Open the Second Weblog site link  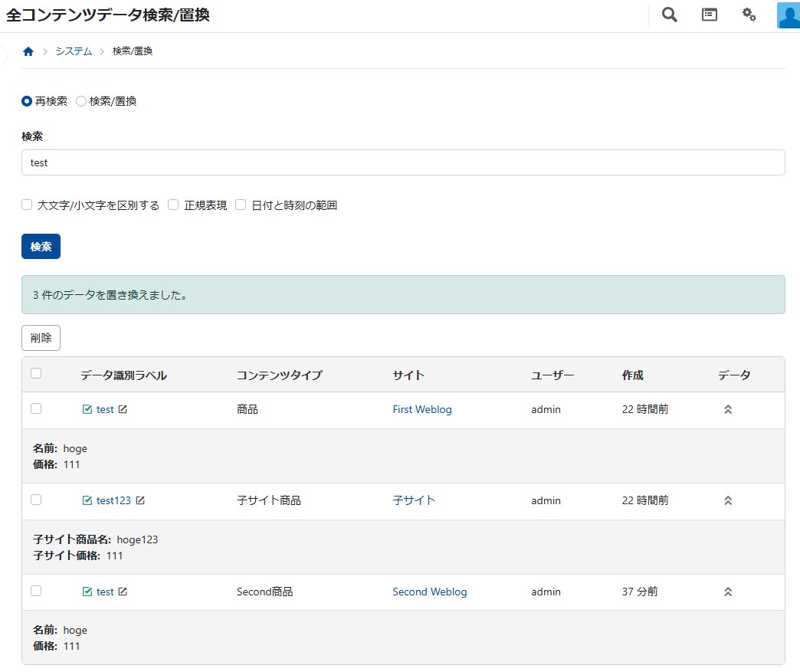tap(429, 592)
